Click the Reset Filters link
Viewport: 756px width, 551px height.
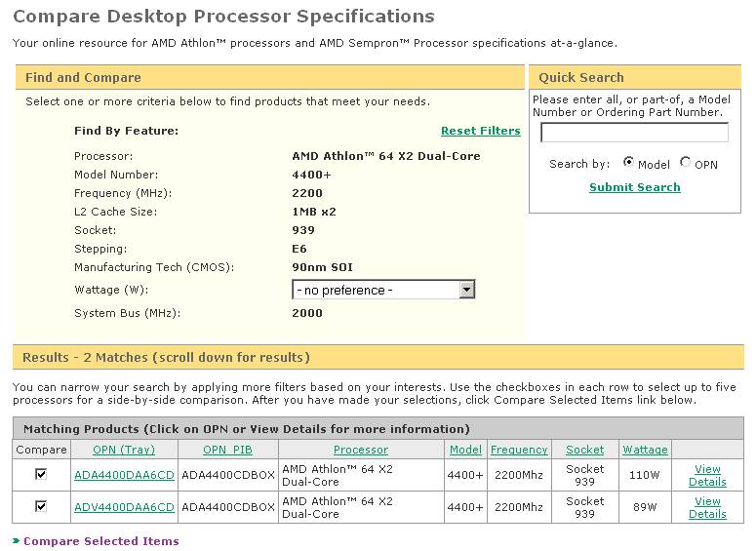pos(480,131)
